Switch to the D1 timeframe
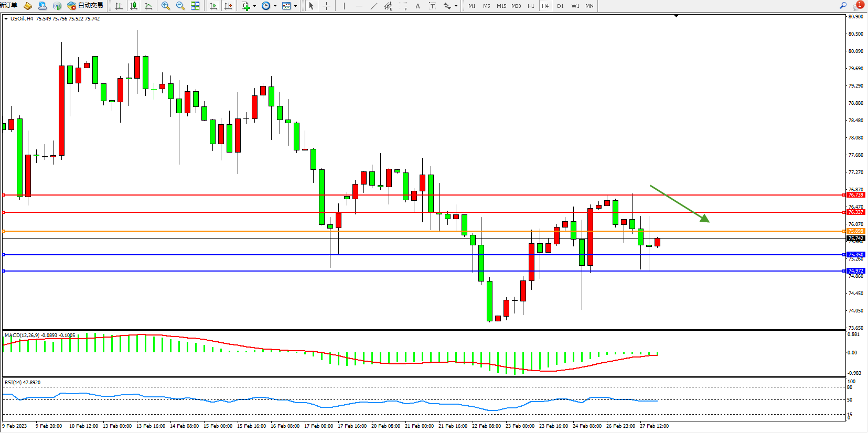Screen dimensions: 868x433 pos(560,6)
